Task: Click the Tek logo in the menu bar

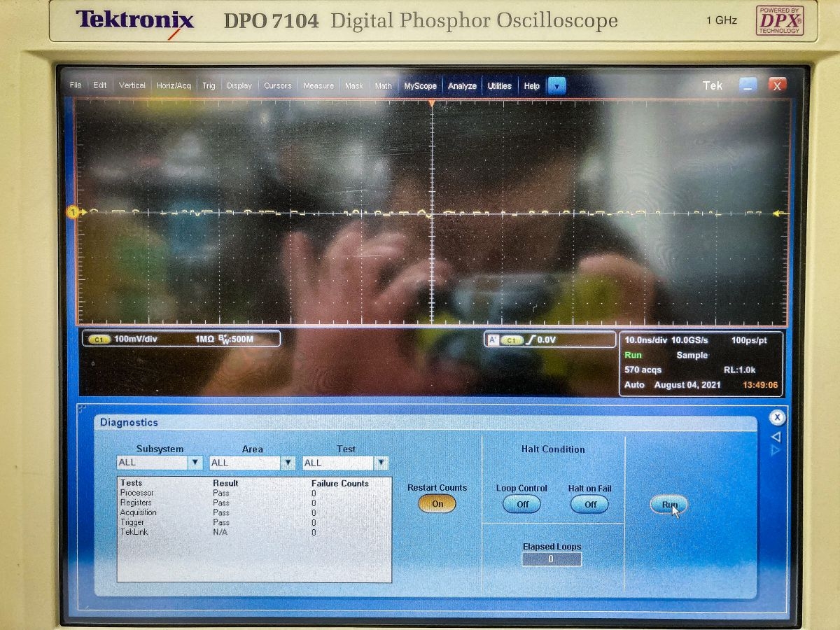Action: pyautogui.click(x=713, y=85)
